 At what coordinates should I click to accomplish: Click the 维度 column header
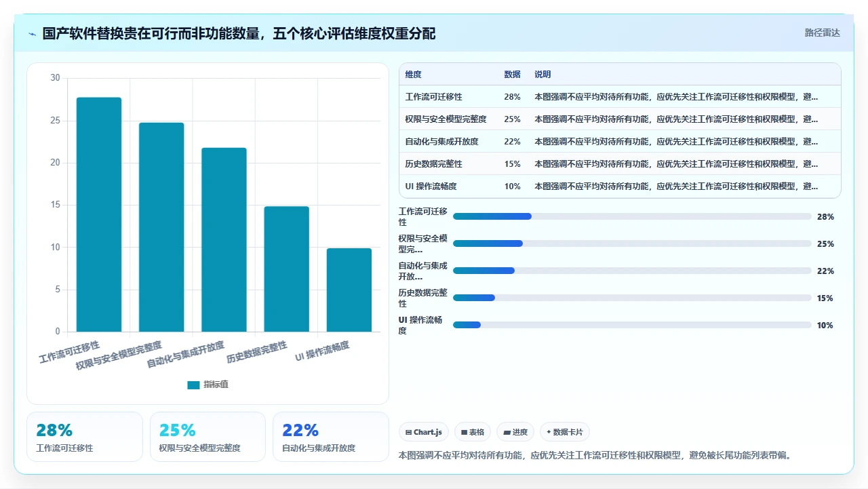413,75
